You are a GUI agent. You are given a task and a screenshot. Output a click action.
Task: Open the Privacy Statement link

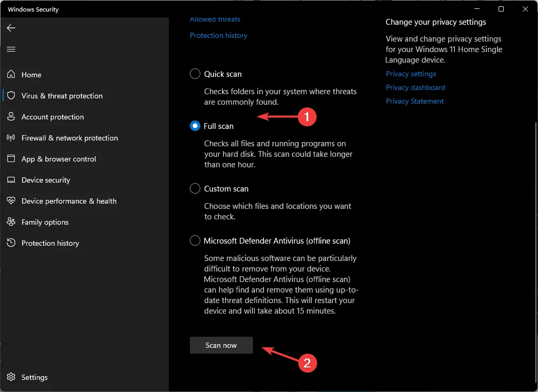415,101
